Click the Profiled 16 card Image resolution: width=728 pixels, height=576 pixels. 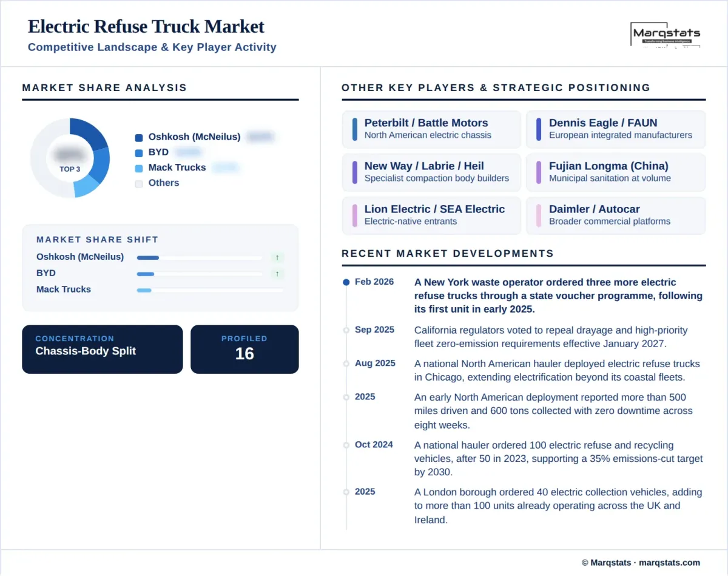244,349
